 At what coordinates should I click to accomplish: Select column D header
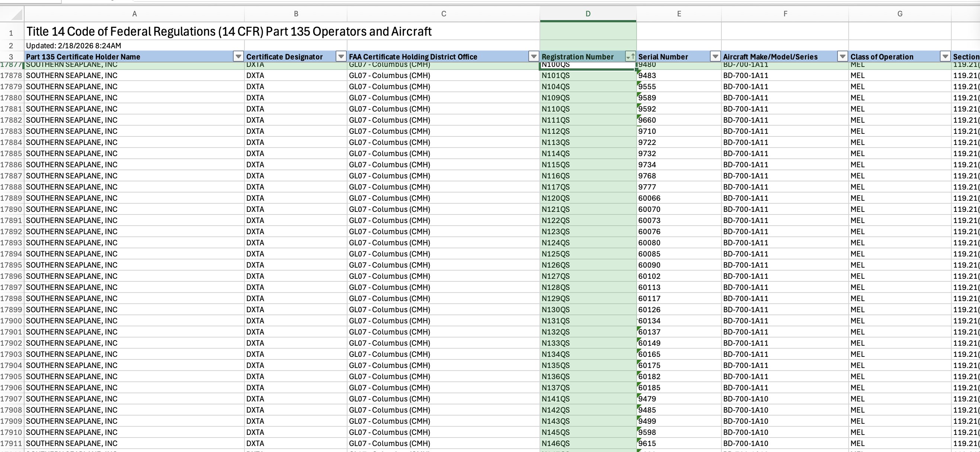[588, 14]
